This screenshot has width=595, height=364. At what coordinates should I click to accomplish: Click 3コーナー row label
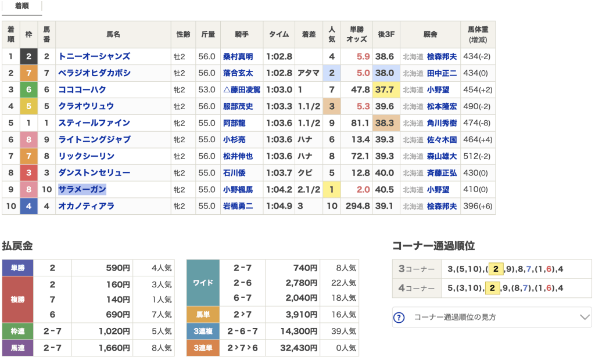tap(417, 269)
